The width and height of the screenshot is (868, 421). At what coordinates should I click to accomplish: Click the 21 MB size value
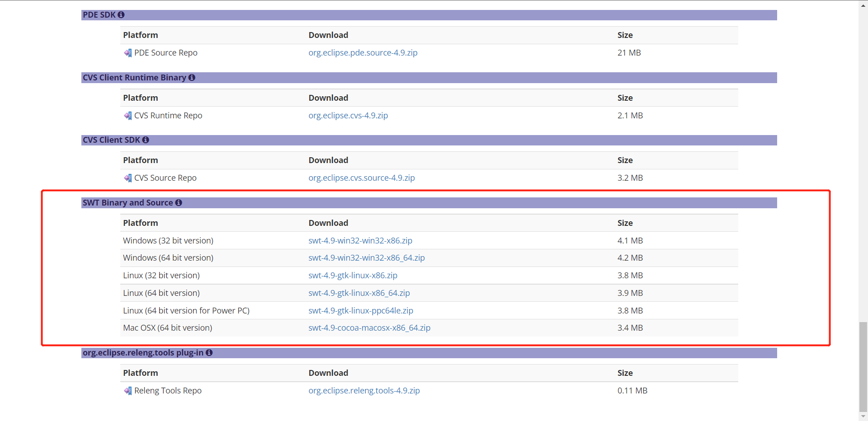629,53
